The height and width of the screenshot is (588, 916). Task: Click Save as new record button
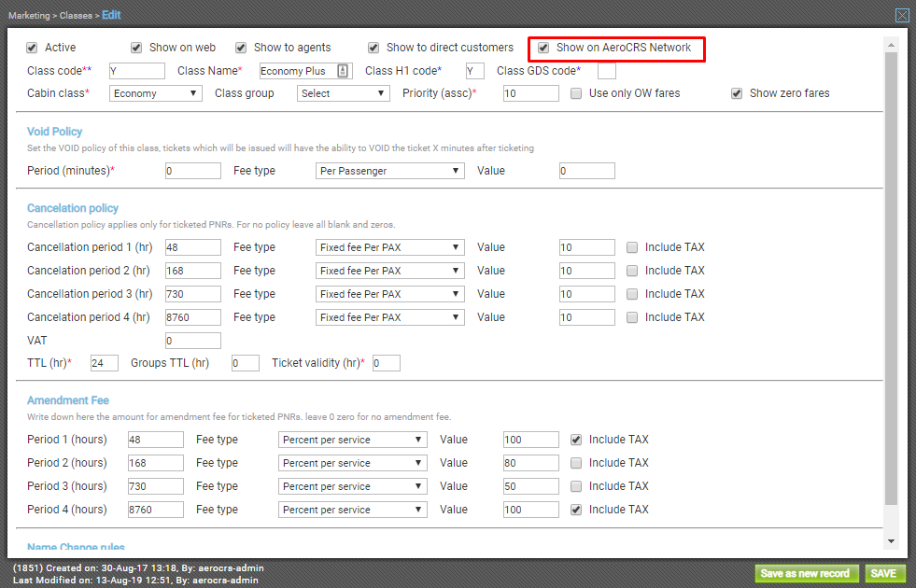(x=805, y=573)
